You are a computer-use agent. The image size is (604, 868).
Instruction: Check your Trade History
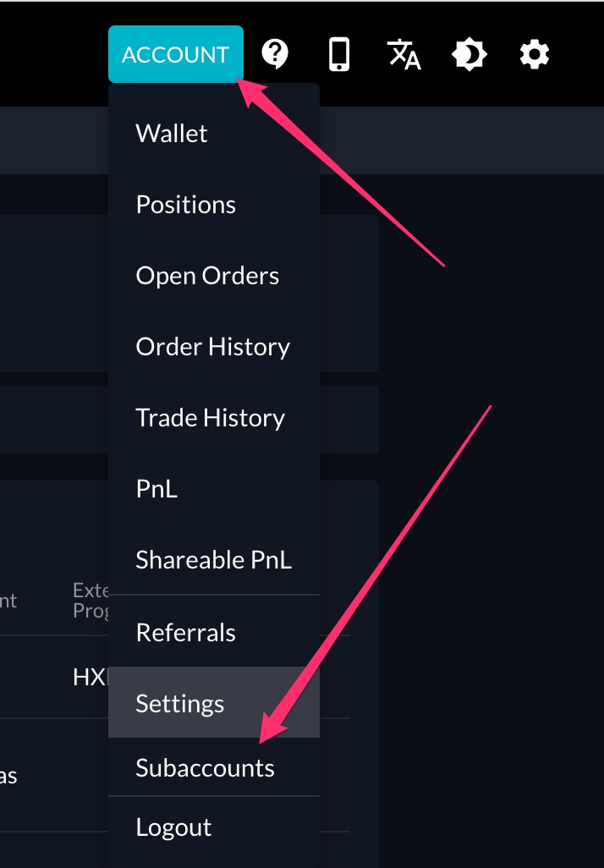click(210, 417)
